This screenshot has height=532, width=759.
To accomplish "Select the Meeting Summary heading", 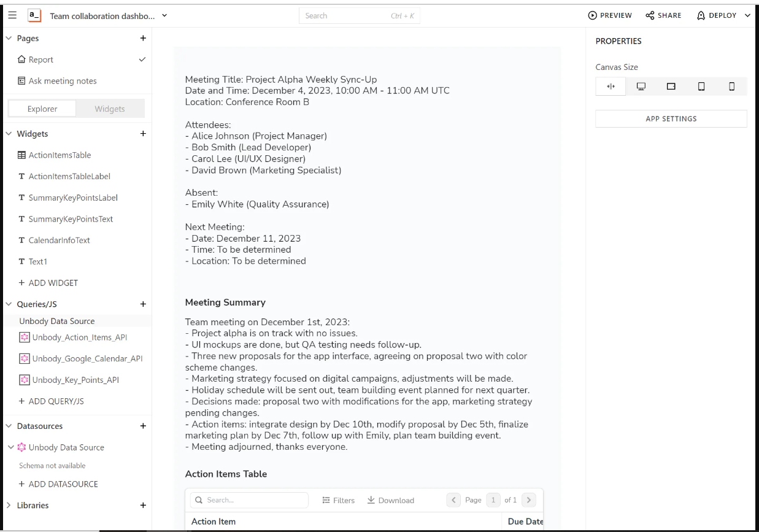I will tap(225, 302).
